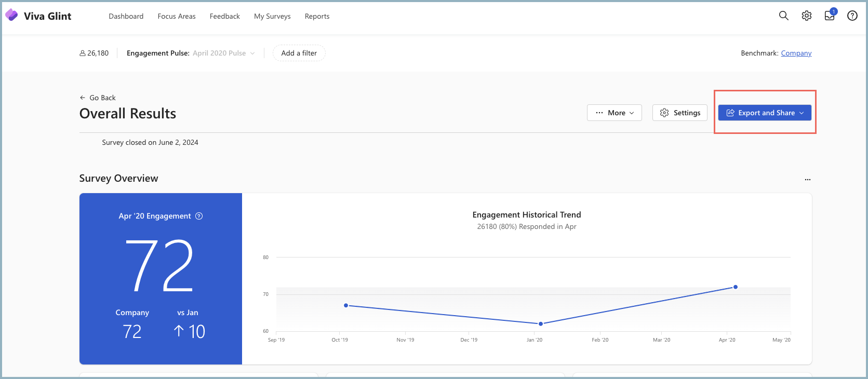Click the Dec '19 axis label
The image size is (868, 379).
pyautogui.click(x=469, y=340)
